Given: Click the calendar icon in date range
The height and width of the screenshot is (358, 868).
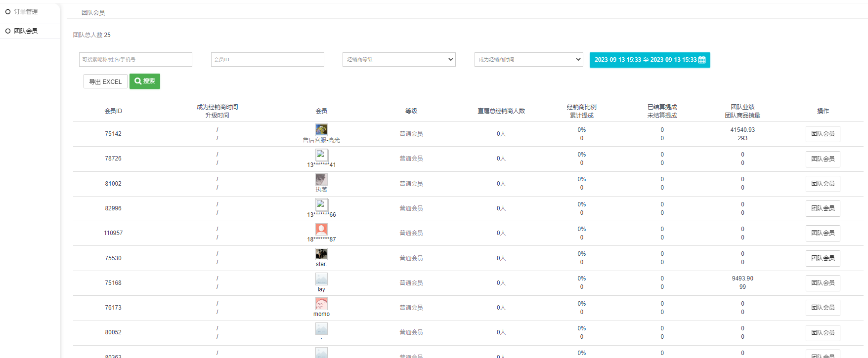Looking at the screenshot, I should [702, 60].
